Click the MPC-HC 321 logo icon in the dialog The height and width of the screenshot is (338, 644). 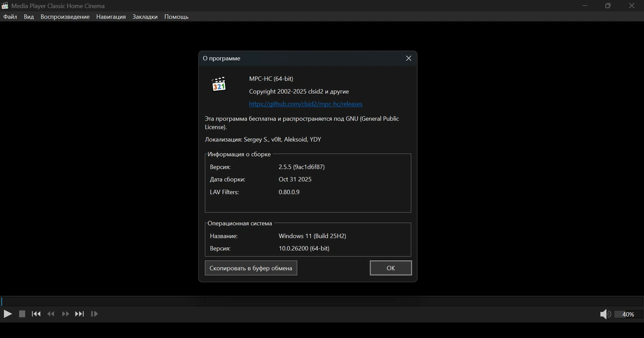[219, 84]
